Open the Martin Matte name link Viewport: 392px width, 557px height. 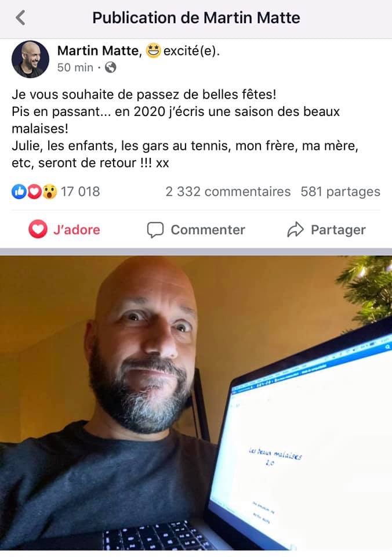click(x=97, y=51)
